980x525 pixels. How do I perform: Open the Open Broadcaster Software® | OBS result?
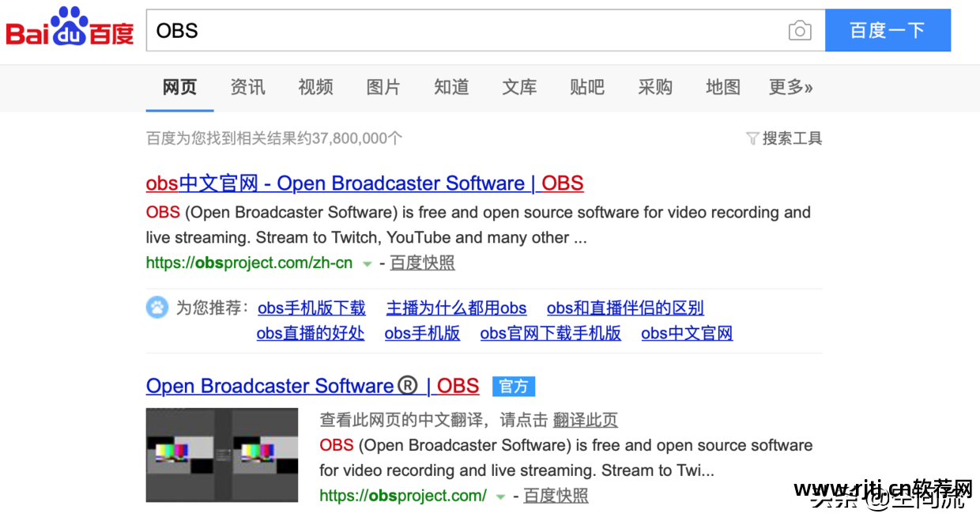point(312,386)
